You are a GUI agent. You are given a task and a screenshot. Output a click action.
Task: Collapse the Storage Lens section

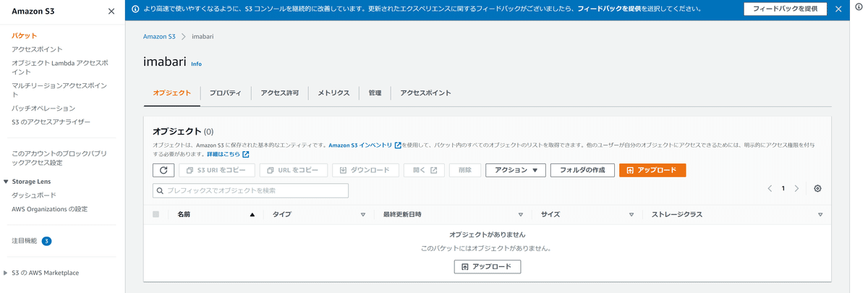(6, 182)
